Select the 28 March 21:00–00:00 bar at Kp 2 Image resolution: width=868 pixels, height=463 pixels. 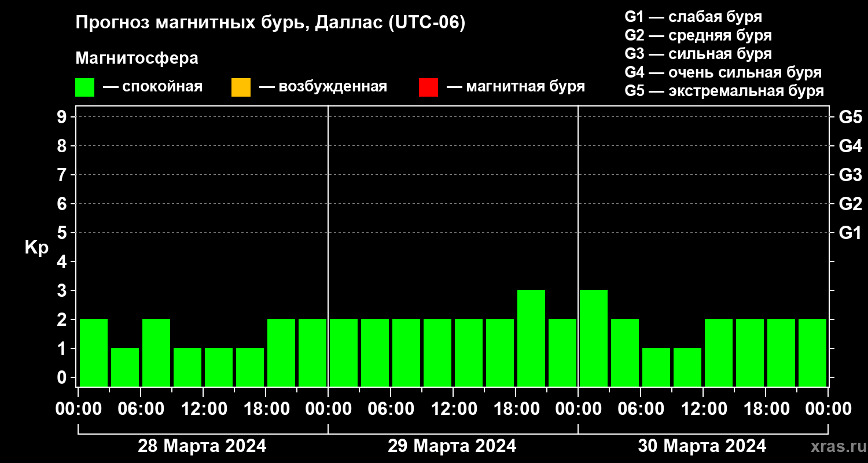[x=312, y=352]
